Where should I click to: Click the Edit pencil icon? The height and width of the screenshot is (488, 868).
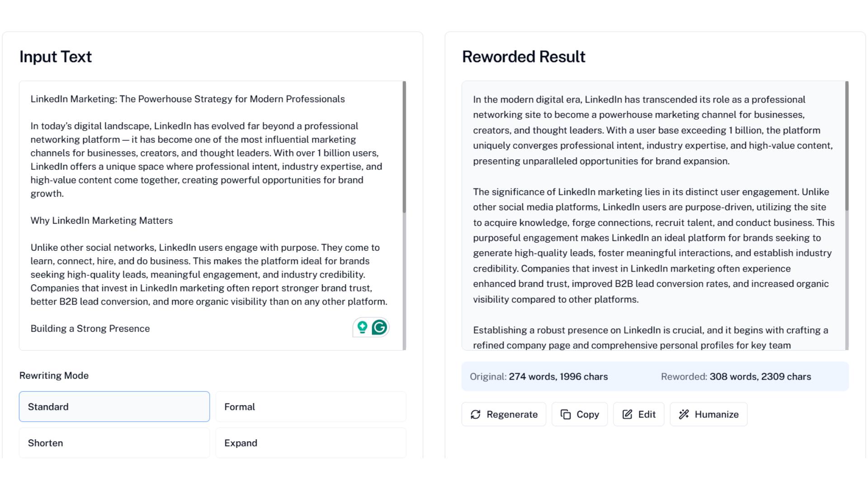click(627, 414)
